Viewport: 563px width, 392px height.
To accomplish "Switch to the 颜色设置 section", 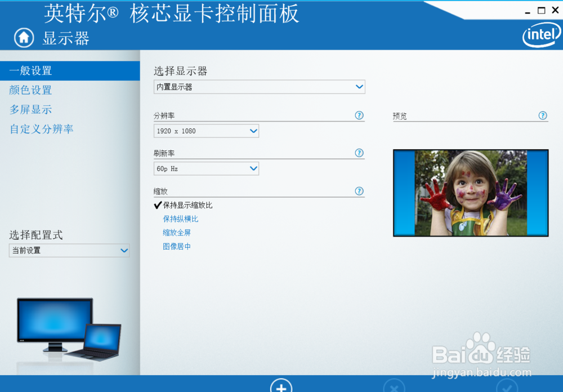I will coord(29,90).
